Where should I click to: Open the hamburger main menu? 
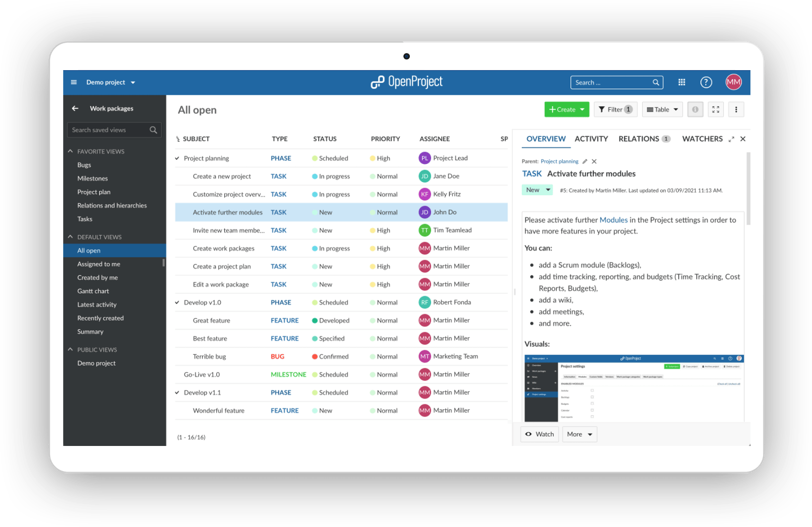coord(74,82)
